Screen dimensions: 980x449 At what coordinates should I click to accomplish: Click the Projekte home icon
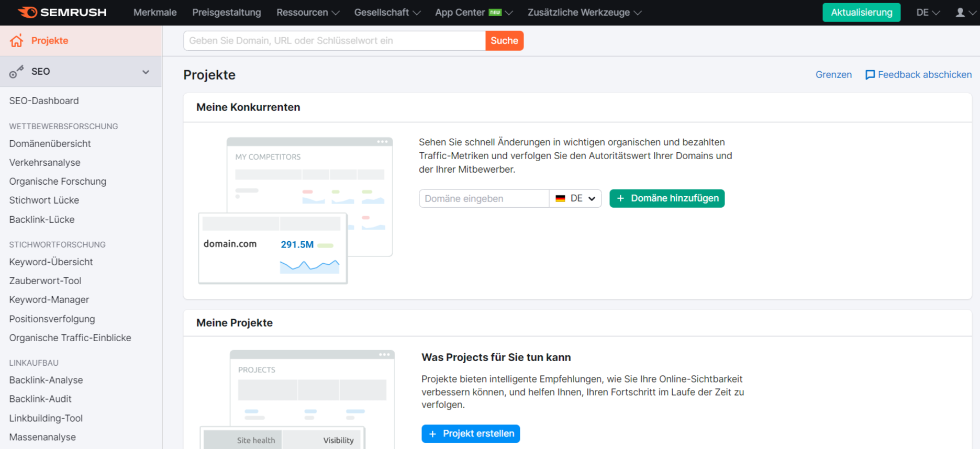coord(17,41)
